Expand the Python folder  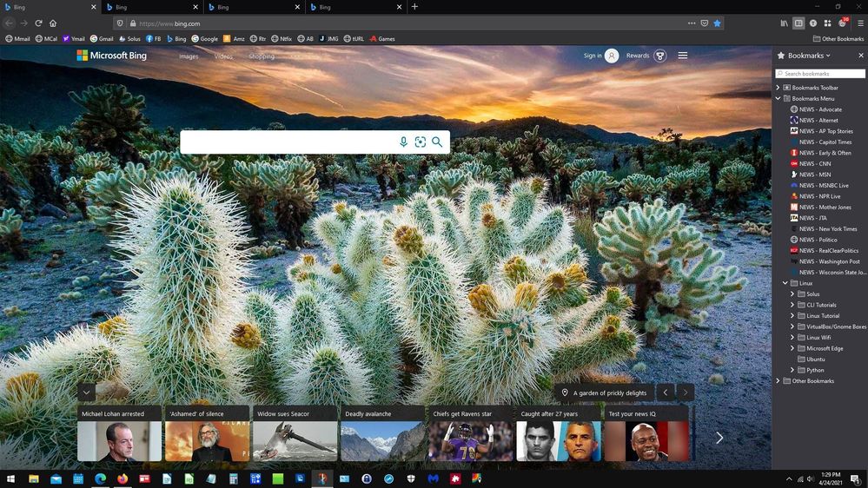pyautogui.click(x=792, y=370)
